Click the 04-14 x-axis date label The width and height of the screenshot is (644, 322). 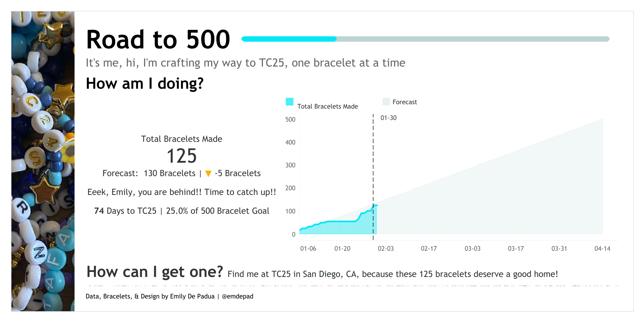click(602, 249)
